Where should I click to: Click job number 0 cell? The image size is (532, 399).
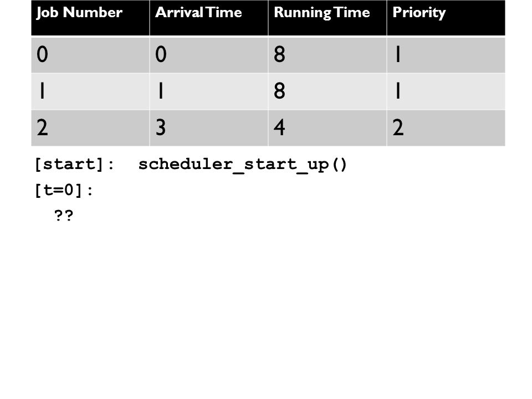(90, 55)
